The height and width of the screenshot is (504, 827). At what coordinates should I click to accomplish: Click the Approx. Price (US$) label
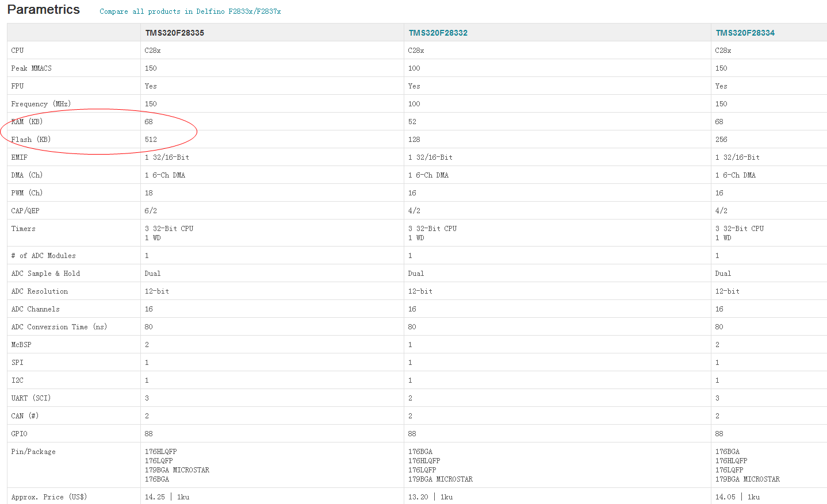pyautogui.click(x=49, y=497)
